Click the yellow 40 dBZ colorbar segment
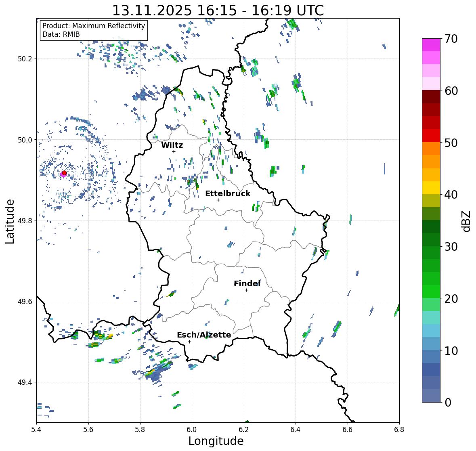476x451 pixels. pyautogui.click(x=431, y=188)
